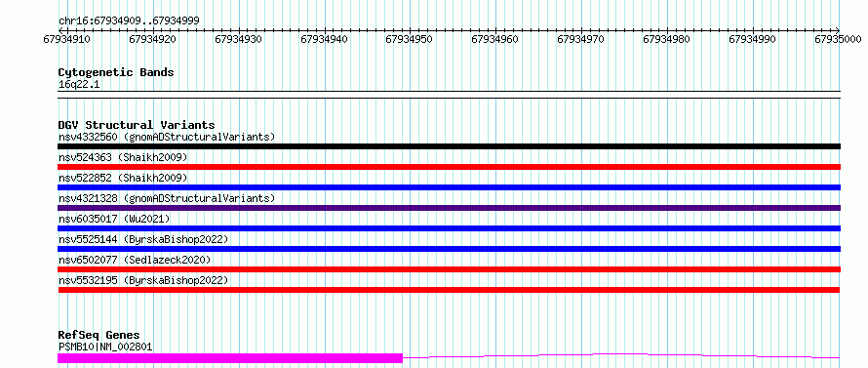Open the PSMB10|NM_002801 gene label

pyautogui.click(x=105, y=347)
